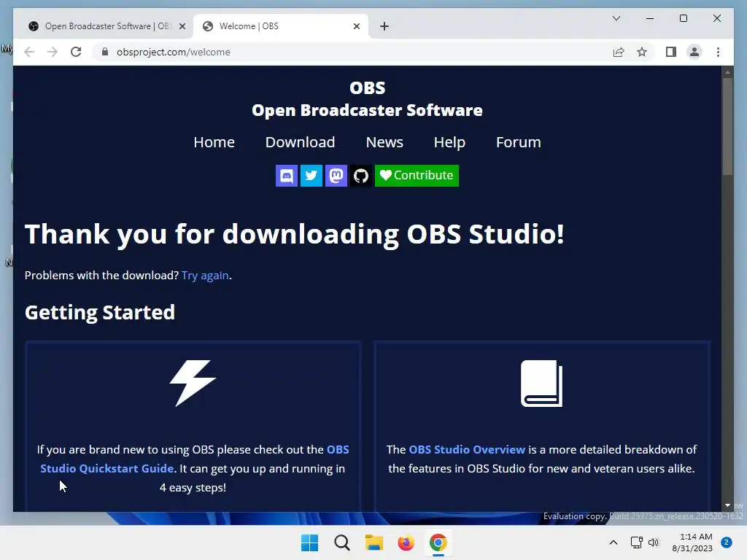747x560 pixels.
Task: Go back to the previous page
Action: click(x=29, y=52)
